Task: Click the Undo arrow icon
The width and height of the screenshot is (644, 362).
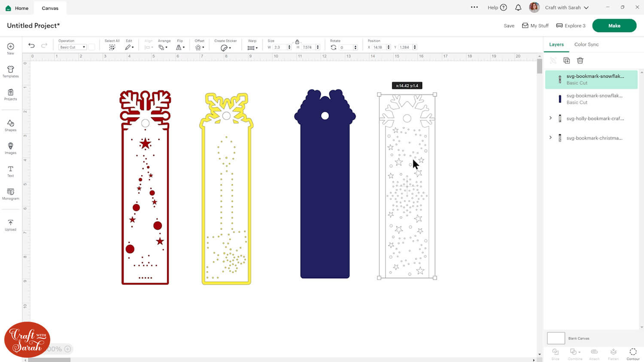Action: tap(31, 45)
